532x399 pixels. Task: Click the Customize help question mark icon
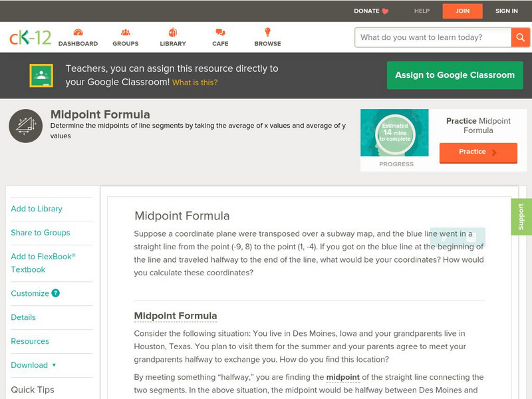(56, 293)
